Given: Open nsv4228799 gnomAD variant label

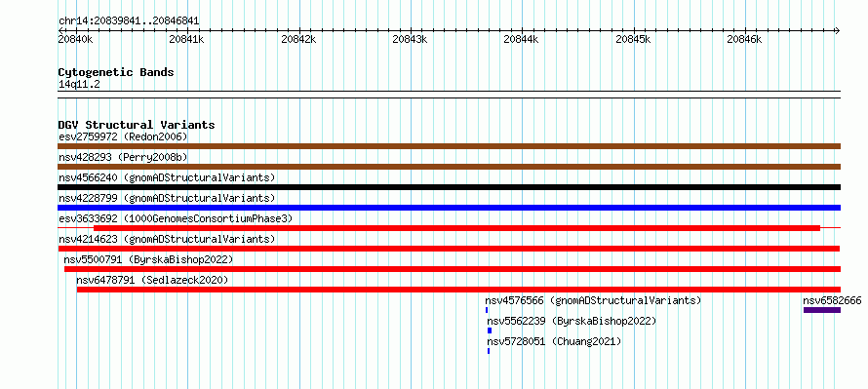Looking at the screenshot, I should tap(167, 198).
